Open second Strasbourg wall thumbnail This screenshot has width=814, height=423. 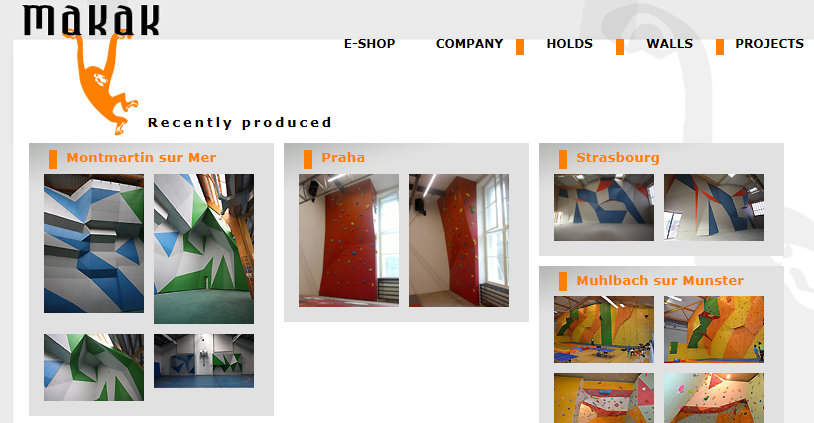[714, 207]
